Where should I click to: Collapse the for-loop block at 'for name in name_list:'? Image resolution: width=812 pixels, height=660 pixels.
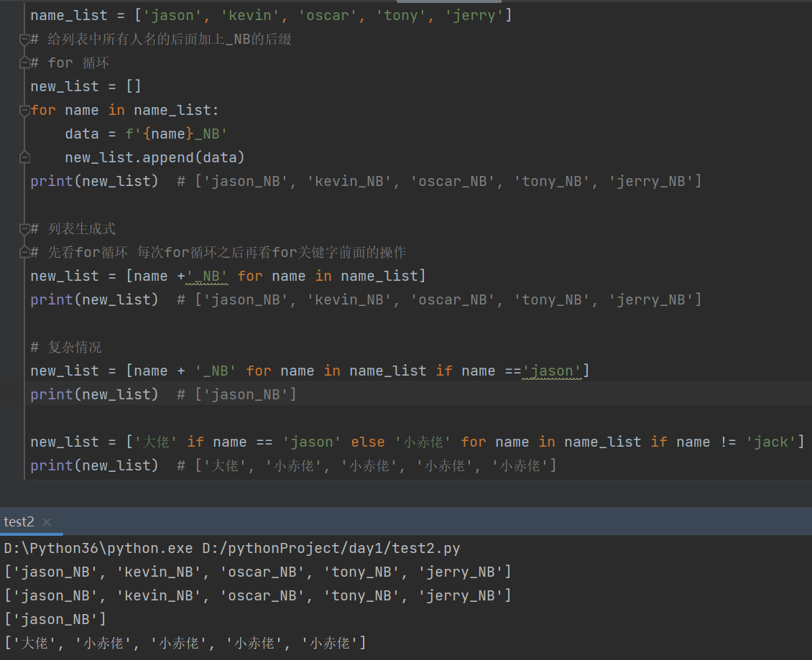[x=24, y=111]
